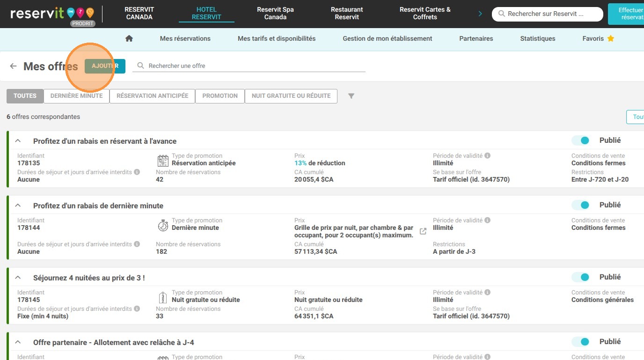The width and height of the screenshot is (644, 360).
Task: Switch to the PROMOTION tab
Action: (220, 96)
